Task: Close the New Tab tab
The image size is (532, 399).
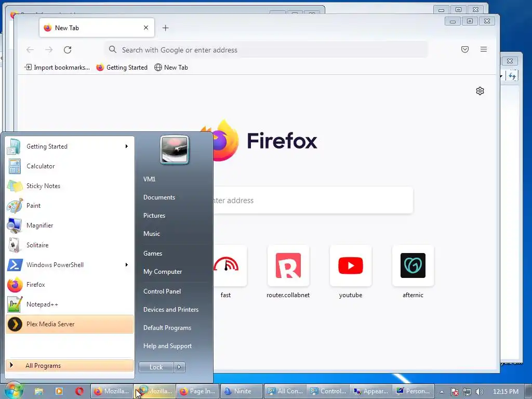Action: pos(146,28)
